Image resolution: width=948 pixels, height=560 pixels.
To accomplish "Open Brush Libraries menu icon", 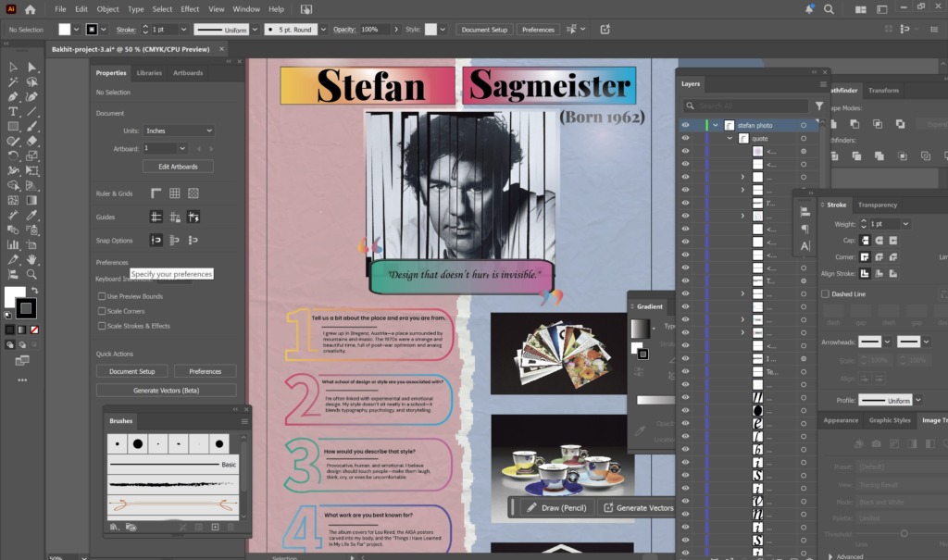I will coord(114,528).
